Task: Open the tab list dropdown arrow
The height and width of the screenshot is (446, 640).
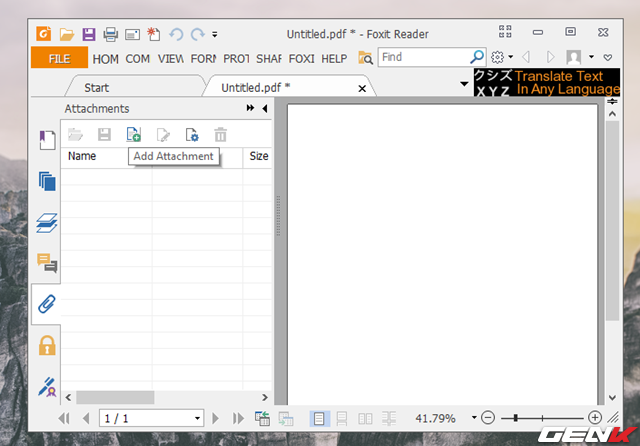Action: tap(464, 84)
